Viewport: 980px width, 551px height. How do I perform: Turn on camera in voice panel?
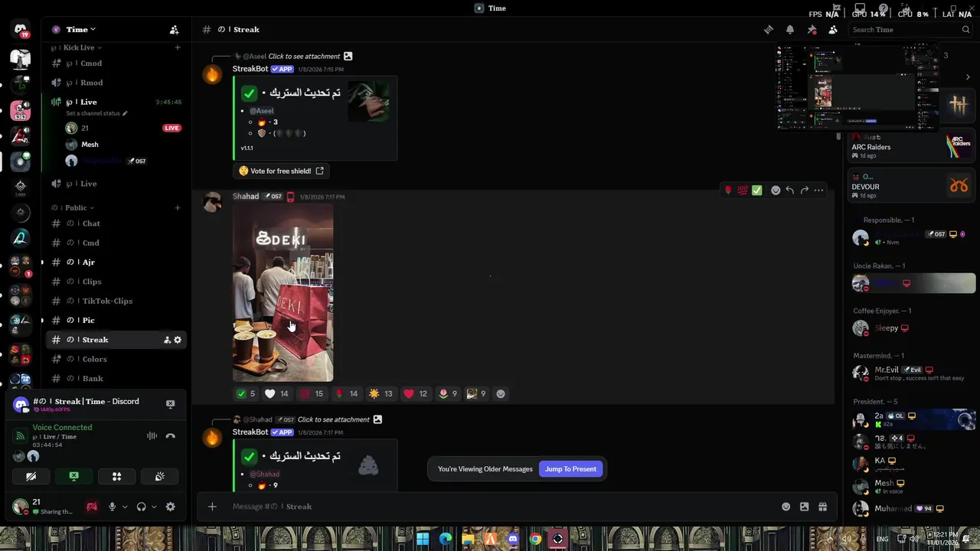(x=31, y=476)
